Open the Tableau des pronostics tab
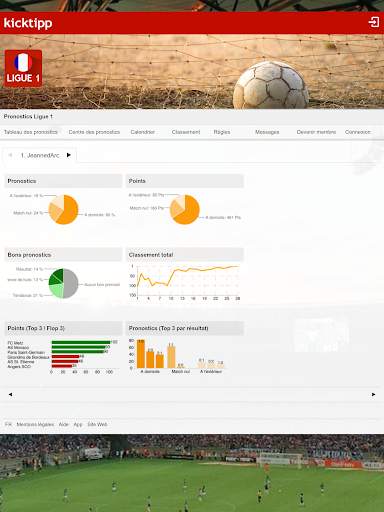The width and height of the screenshot is (384, 512). [x=31, y=132]
